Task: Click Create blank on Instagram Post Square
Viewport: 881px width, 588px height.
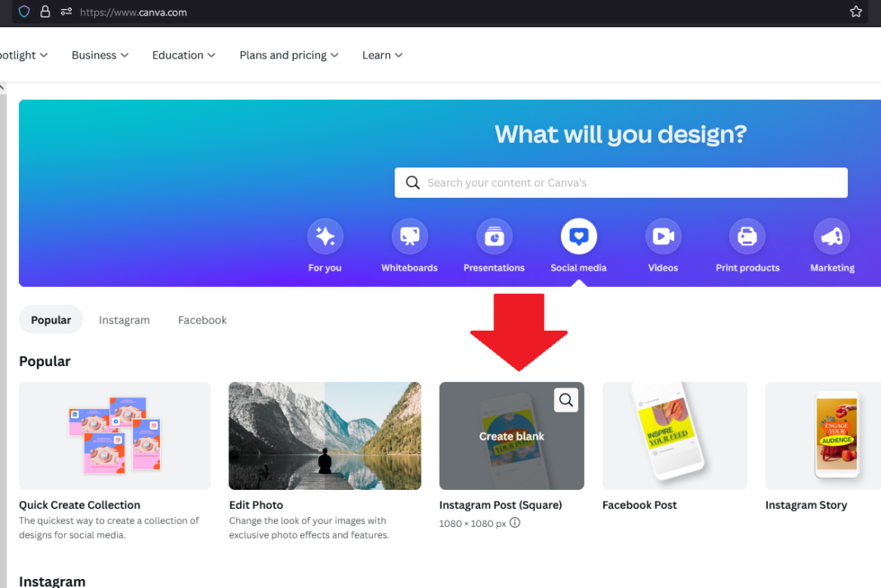Action: 511,435
